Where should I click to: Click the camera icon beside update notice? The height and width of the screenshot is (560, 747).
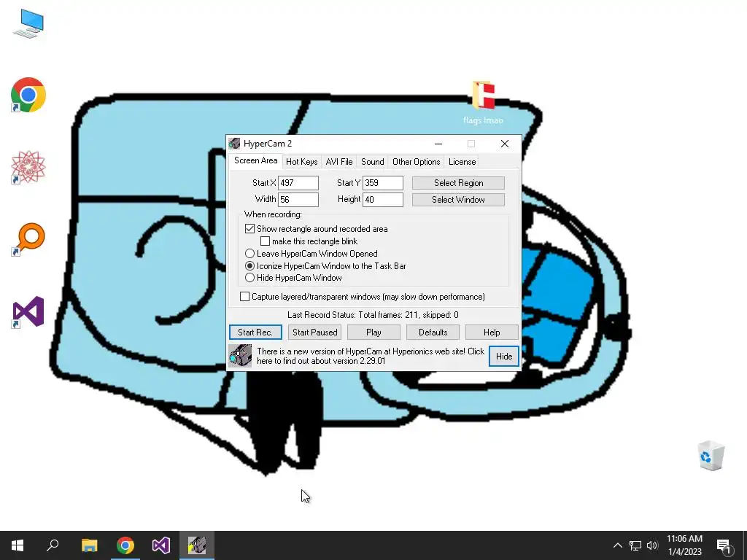pyautogui.click(x=240, y=356)
